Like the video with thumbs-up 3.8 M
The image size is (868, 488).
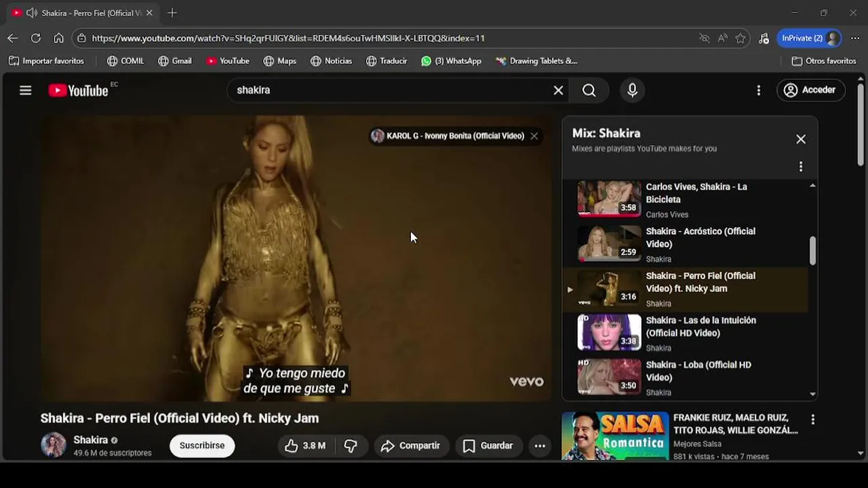click(304, 445)
